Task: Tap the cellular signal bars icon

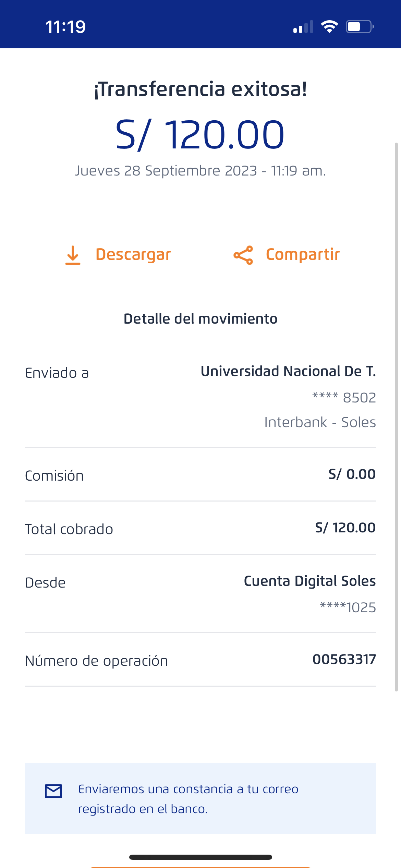Action: (303, 27)
